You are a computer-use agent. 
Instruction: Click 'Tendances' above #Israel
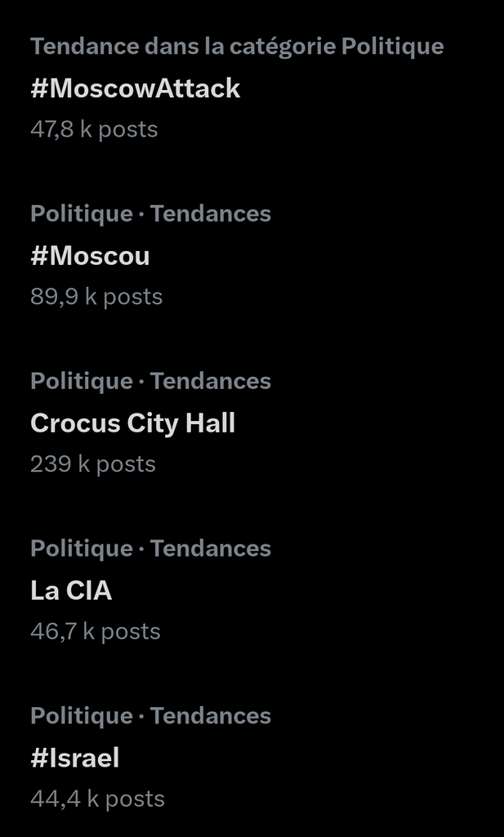coord(211,716)
